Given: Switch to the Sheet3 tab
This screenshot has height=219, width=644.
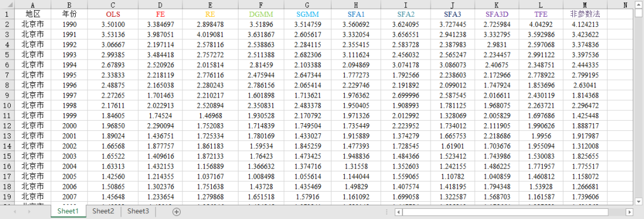Looking at the screenshot, I should 138,211.
